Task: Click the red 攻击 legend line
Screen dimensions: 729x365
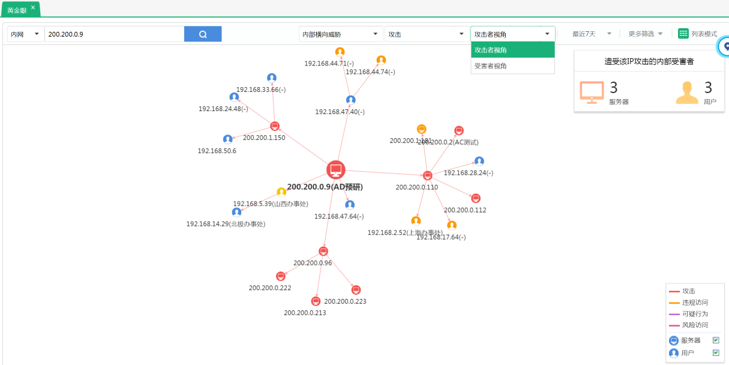Action: click(x=674, y=292)
